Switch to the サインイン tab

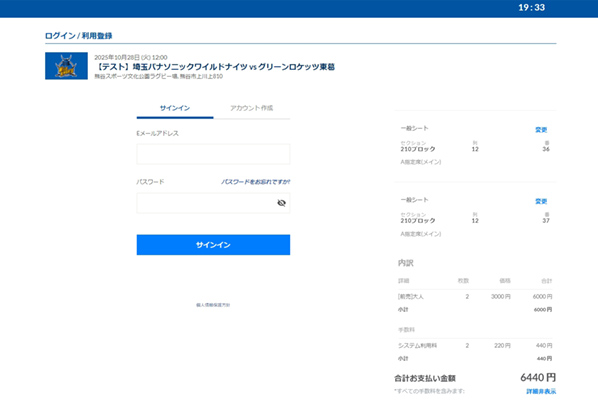click(x=175, y=108)
